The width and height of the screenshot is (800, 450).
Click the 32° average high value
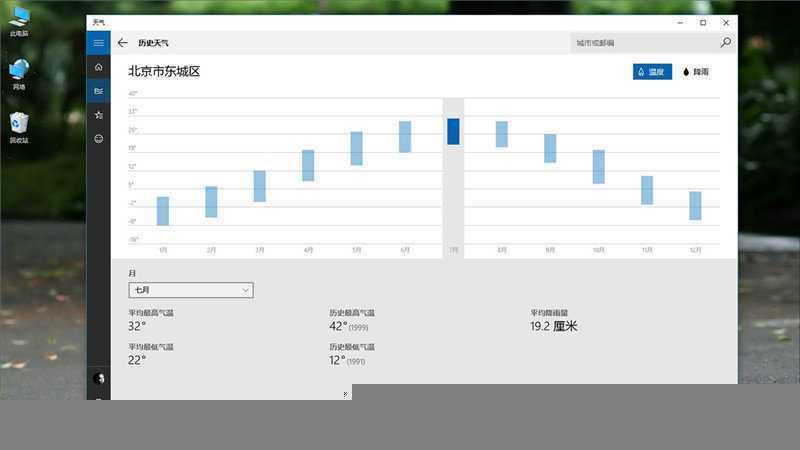point(137,326)
